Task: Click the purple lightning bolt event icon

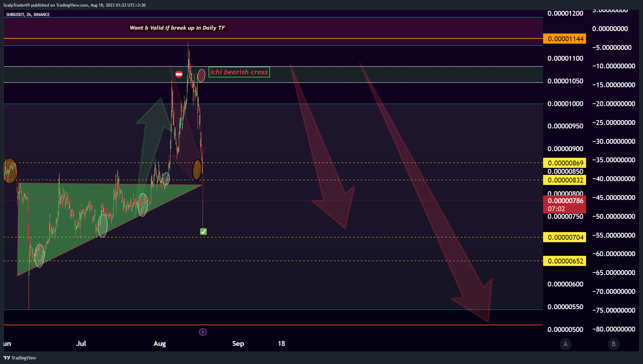Action: 203,332
